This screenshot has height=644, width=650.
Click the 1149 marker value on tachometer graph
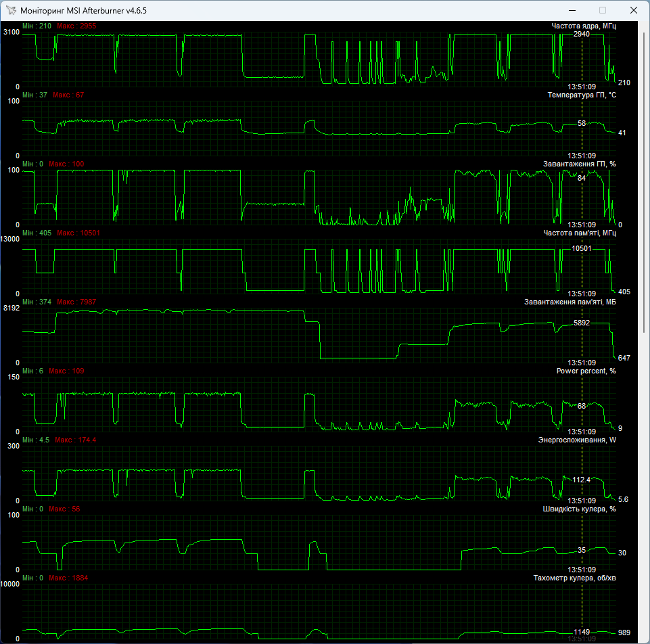pos(582,632)
